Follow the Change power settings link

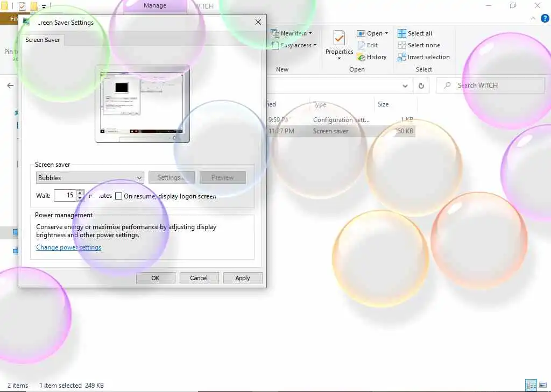[x=68, y=247]
